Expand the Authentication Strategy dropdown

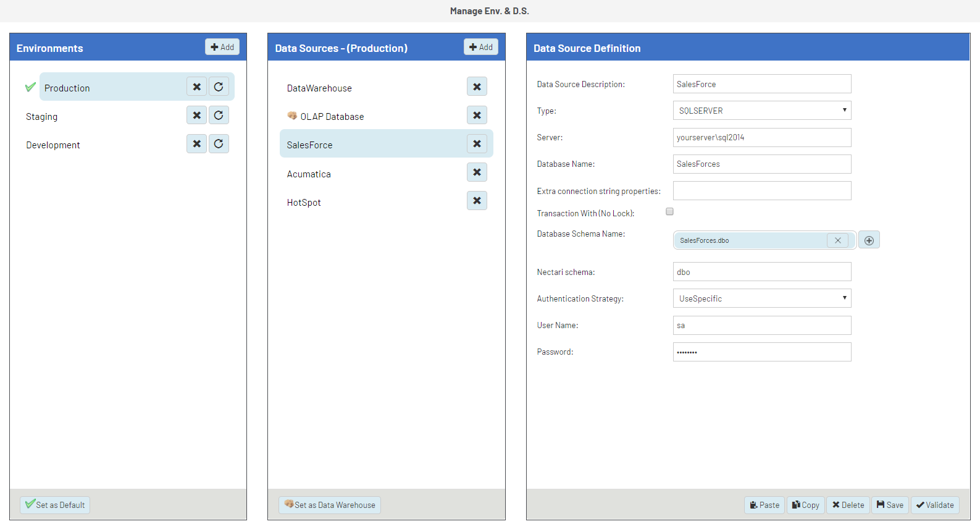[761, 298]
